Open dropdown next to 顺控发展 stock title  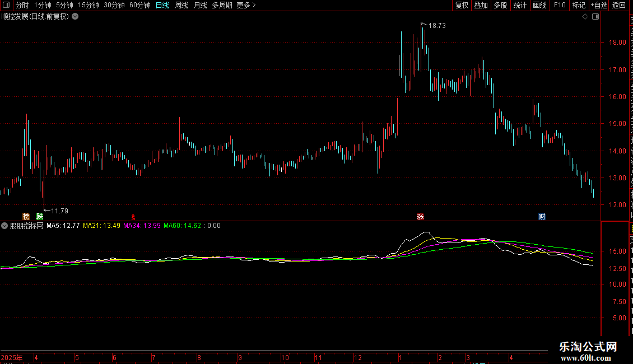[75, 17]
